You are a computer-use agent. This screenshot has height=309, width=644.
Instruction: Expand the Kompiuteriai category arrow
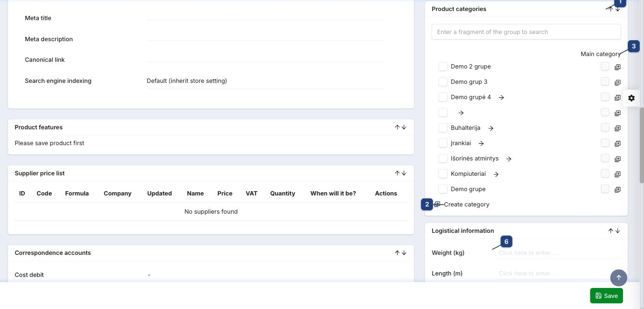tap(496, 174)
